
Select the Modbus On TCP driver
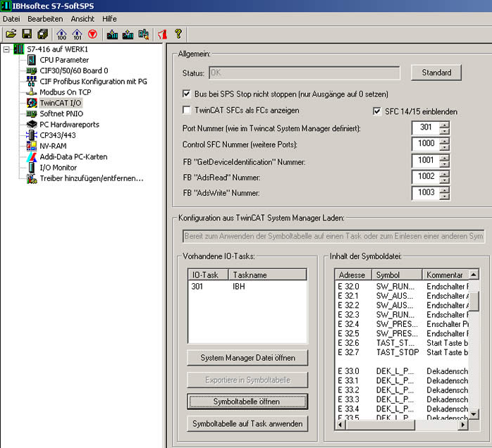[66, 92]
